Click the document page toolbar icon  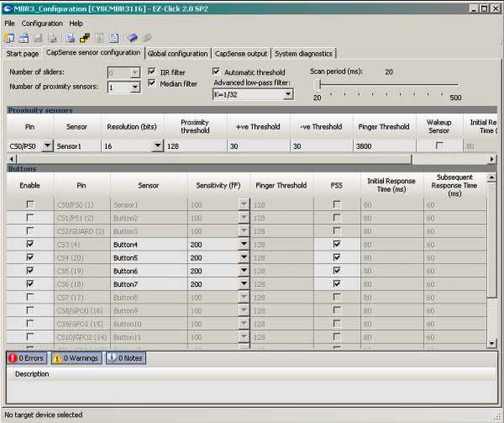(113, 38)
